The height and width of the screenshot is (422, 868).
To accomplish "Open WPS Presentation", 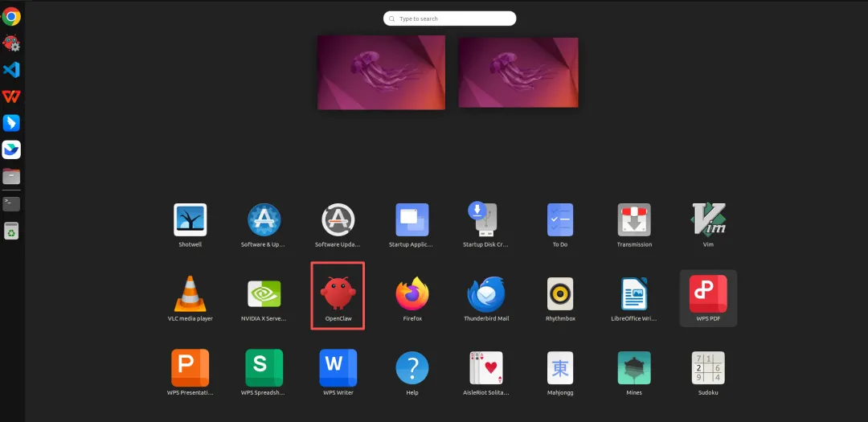I will pyautogui.click(x=190, y=367).
